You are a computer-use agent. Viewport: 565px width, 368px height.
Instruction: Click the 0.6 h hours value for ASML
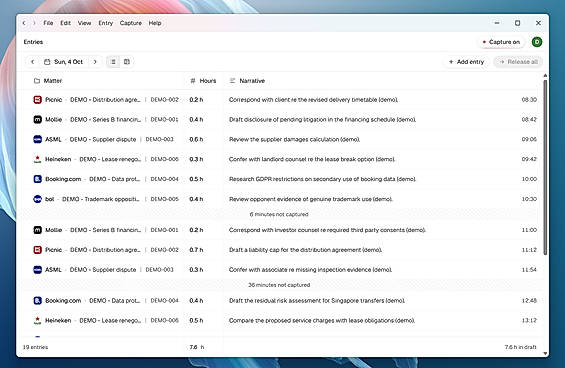pos(196,139)
